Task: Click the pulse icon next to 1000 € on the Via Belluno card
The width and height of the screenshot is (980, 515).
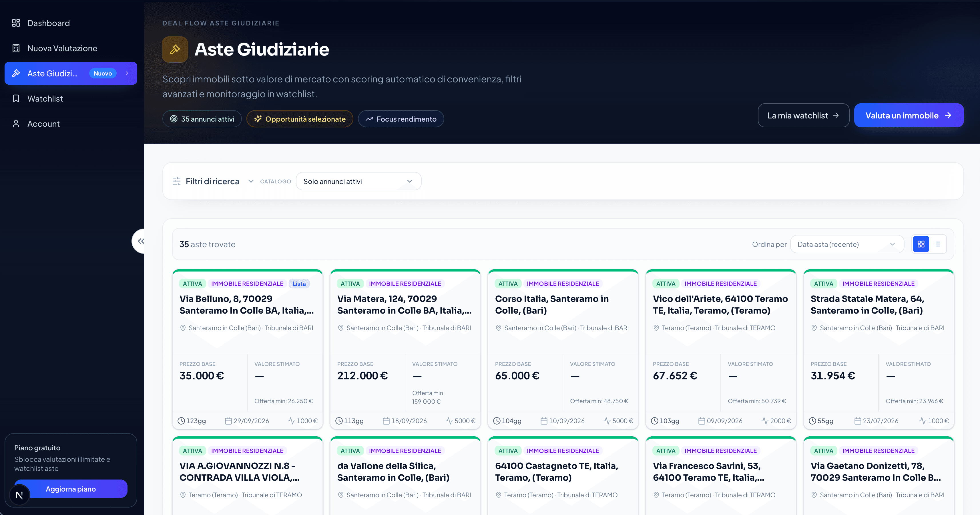Action: [291, 421]
